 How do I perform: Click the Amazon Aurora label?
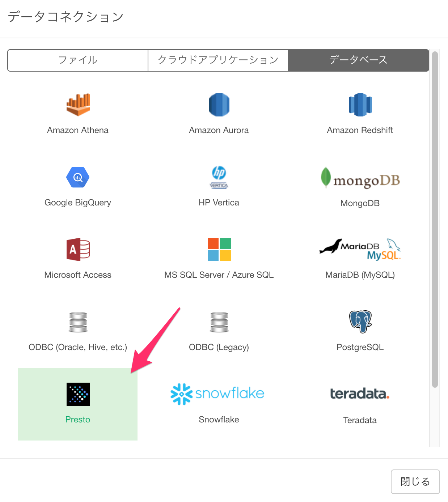click(x=219, y=130)
